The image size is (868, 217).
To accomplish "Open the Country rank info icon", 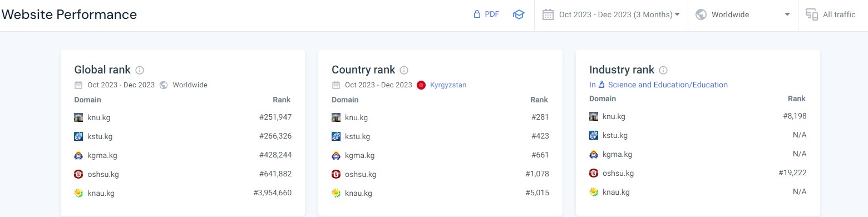I will click(404, 70).
